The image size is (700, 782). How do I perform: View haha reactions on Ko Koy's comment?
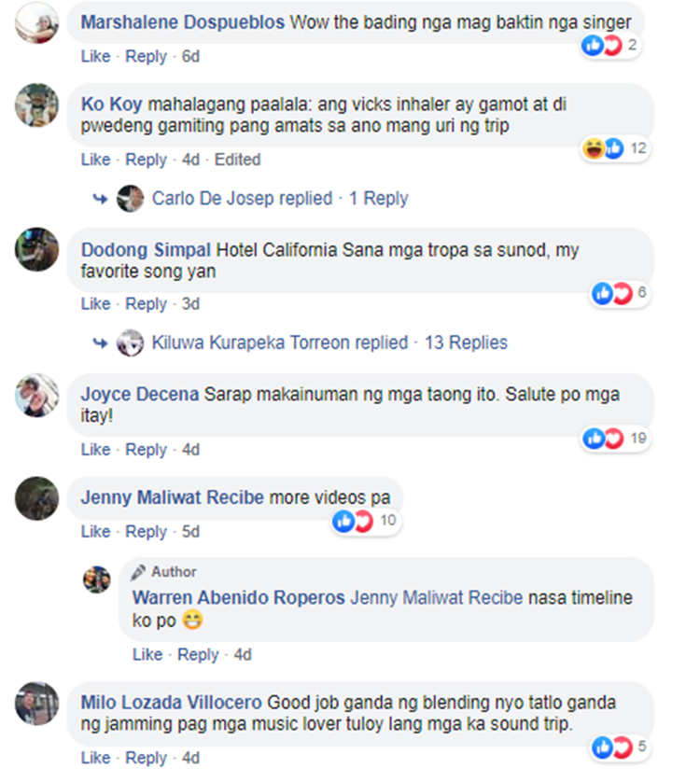[x=594, y=148]
